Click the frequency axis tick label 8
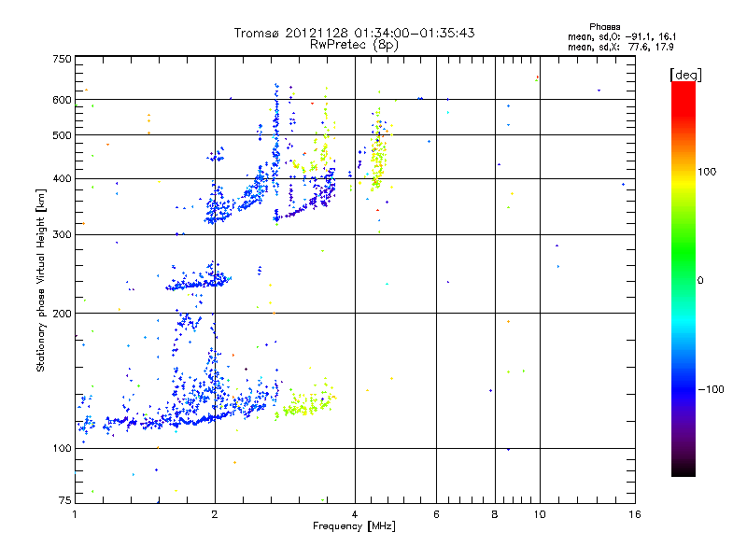Image resolution: width=747 pixels, height=560 pixels. coord(495,514)
